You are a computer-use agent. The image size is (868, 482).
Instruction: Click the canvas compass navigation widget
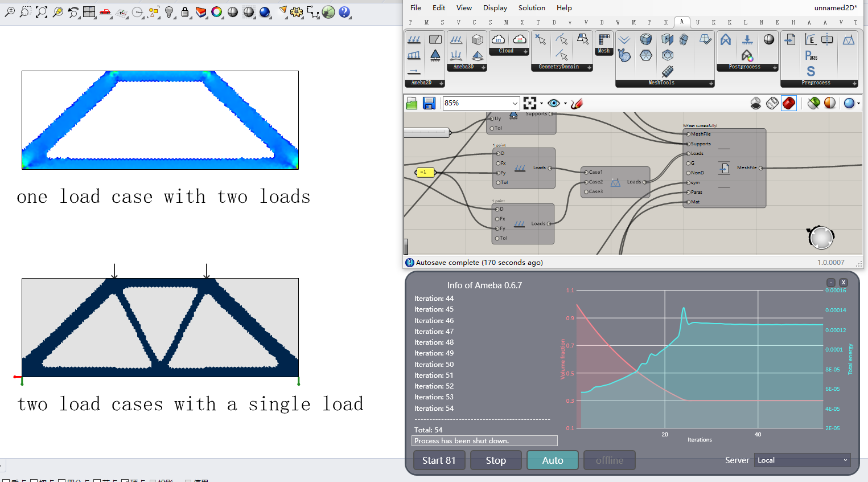pyautogui.click(x=821, y=237)
